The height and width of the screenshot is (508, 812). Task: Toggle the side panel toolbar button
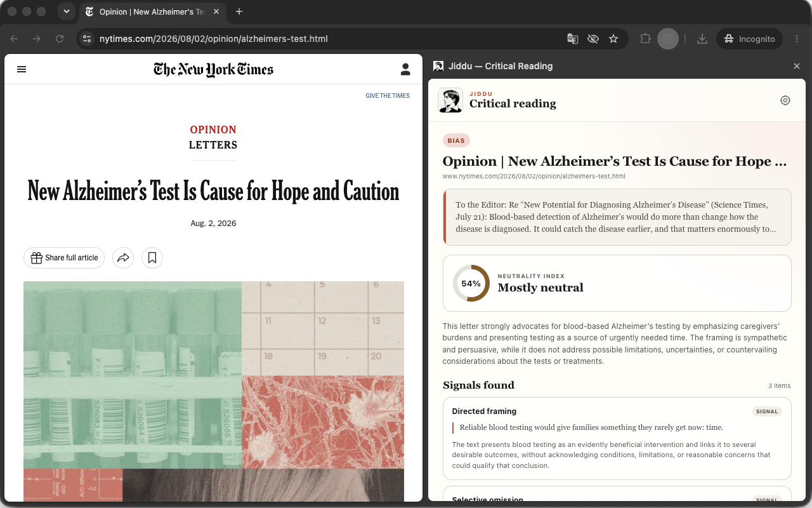coord(668,39)
